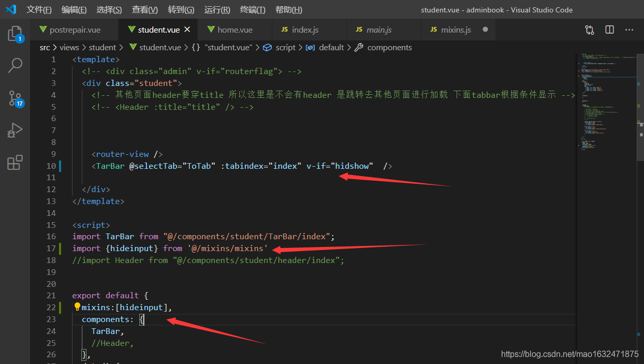Open the 选择(S) menu

(x=109, y=10)
